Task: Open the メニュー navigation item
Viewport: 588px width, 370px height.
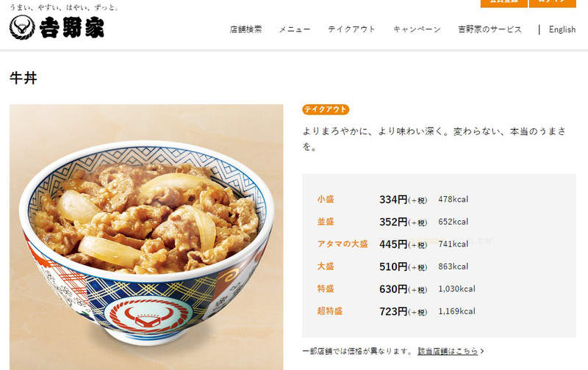Action: [295, 29]
